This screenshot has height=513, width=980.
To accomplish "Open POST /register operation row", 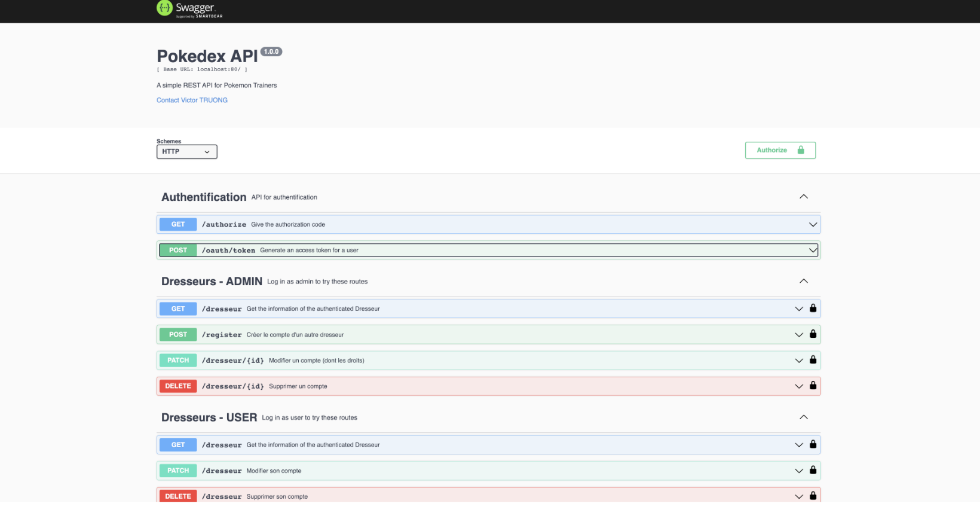I will coord(478,335).
